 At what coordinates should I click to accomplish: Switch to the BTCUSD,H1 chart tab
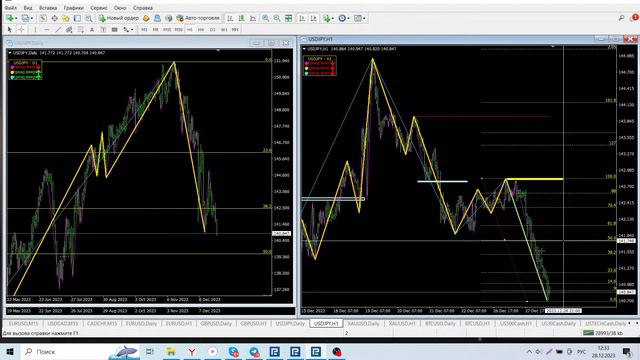pos(477,323)
